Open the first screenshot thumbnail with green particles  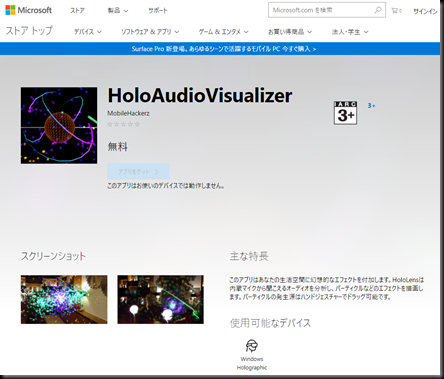click(64, 299)
